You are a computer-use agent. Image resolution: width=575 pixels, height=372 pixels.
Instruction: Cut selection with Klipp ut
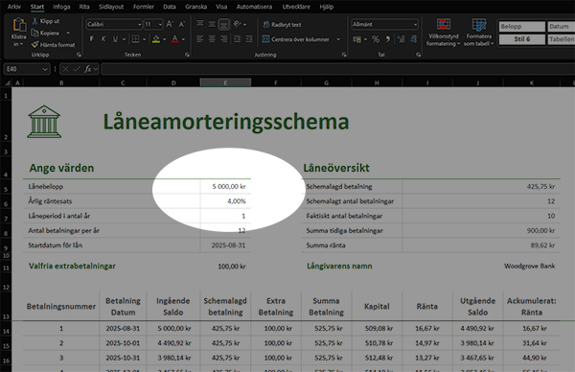click(x=45, y=21)
